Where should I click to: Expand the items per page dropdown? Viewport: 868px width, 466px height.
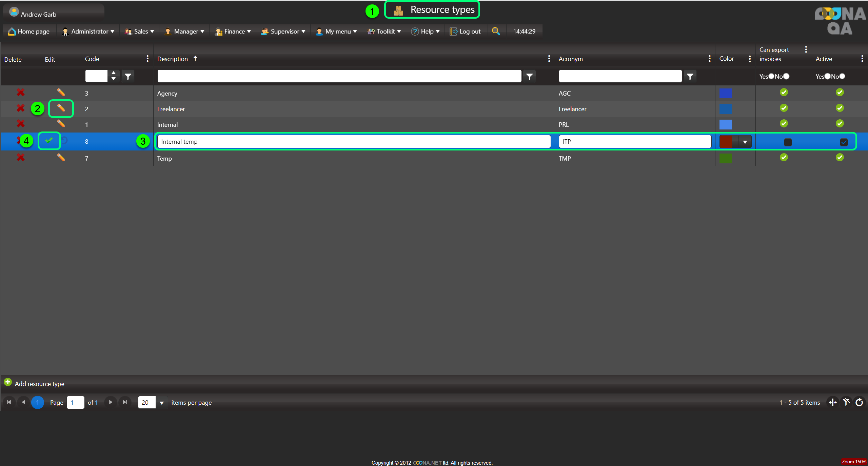pyautogui.click(x=162, y=403)
